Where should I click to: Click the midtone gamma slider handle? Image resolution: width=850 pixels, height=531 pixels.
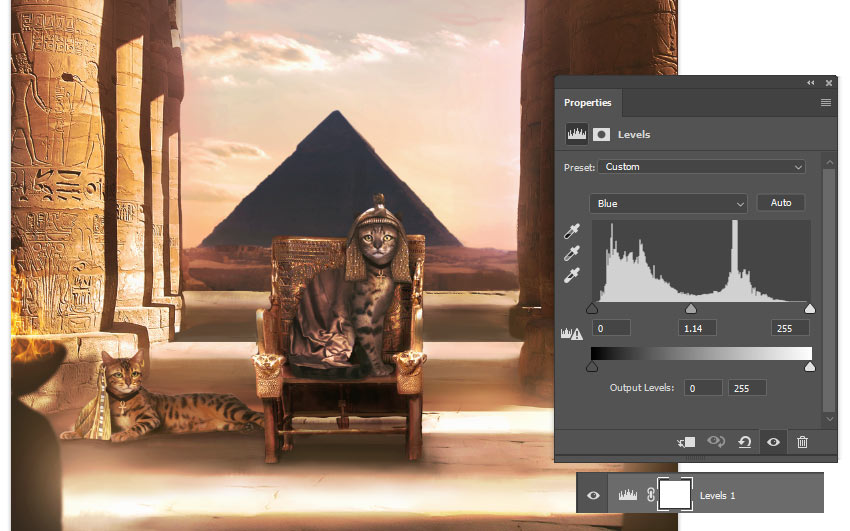[x=691, y=308]
